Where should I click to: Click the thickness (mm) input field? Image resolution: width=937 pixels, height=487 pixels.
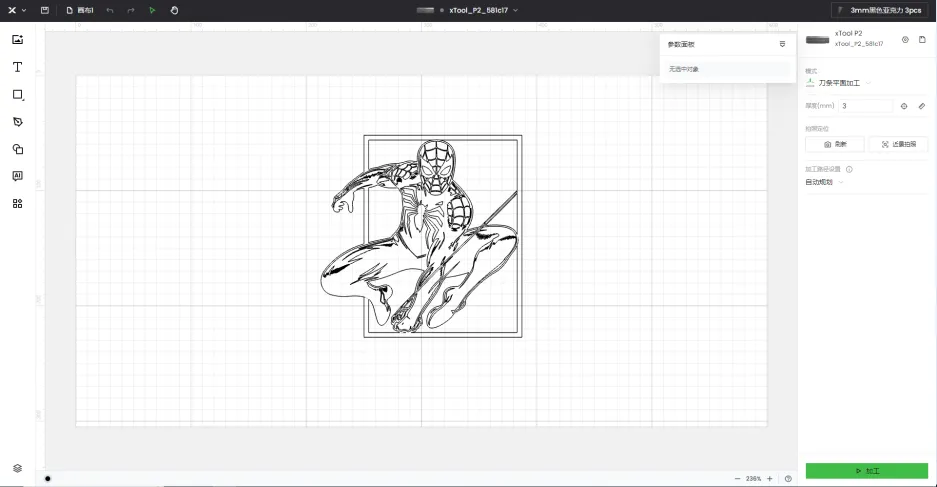(865, 106)
